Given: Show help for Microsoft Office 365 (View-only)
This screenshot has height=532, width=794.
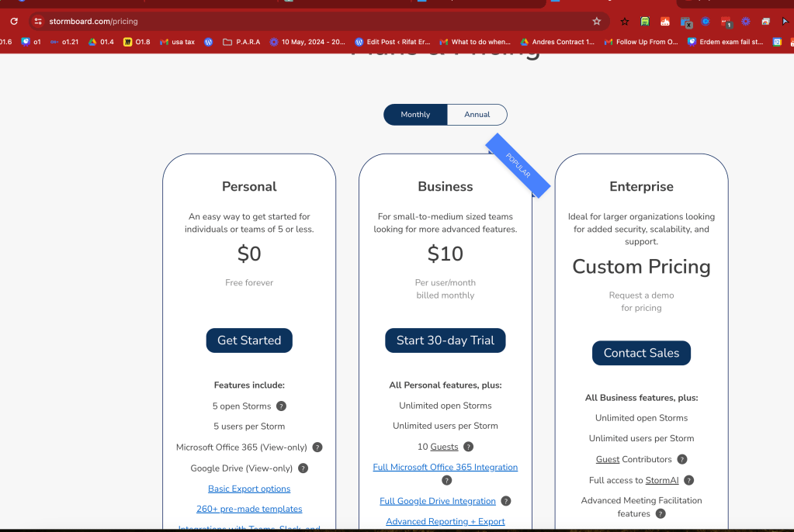Looking at the screenshot, I should 317,447.
